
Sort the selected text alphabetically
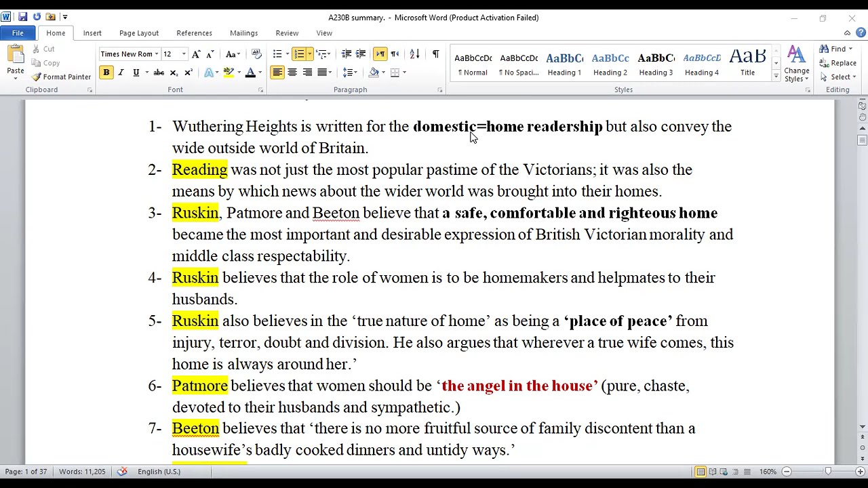[415, 54]
